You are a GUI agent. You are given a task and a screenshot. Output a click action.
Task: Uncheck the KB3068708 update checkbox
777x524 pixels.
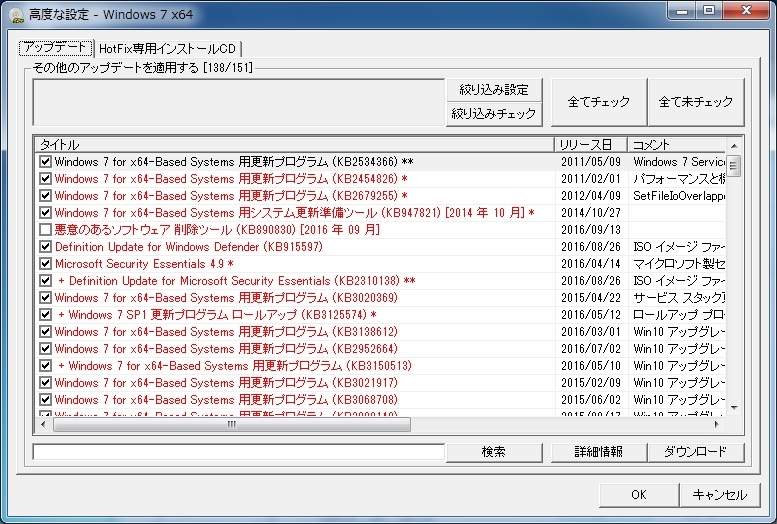pos(46,399)
